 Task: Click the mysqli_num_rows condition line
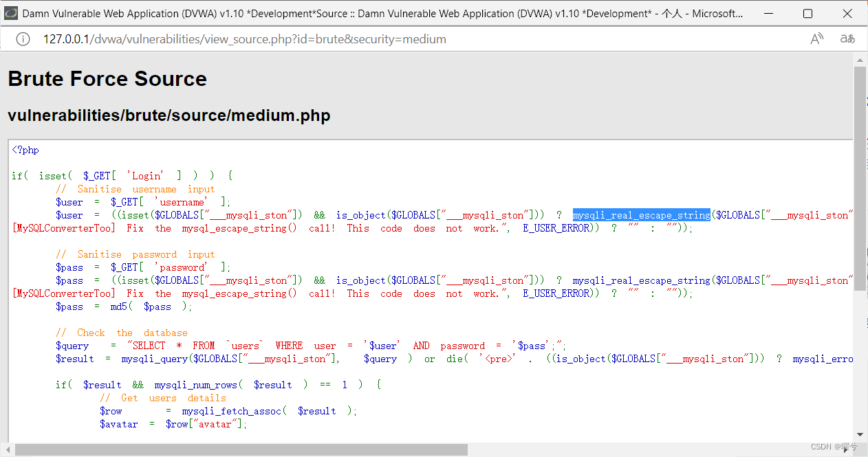[219, 385]
